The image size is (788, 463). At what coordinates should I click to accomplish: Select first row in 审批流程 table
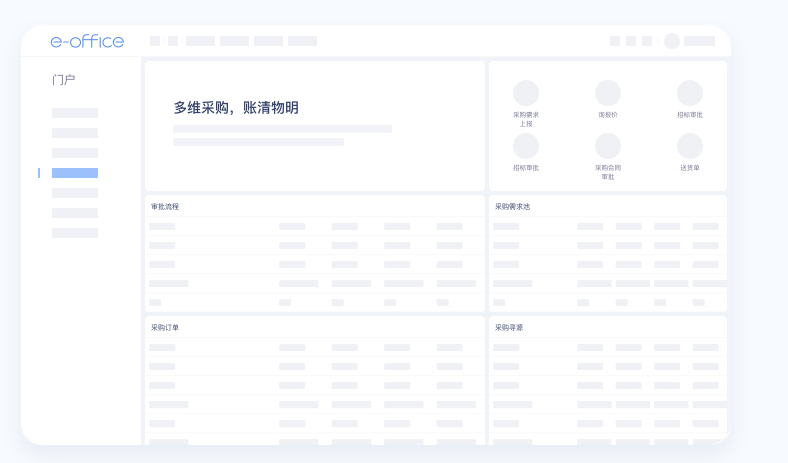click(x=312, y=227)
